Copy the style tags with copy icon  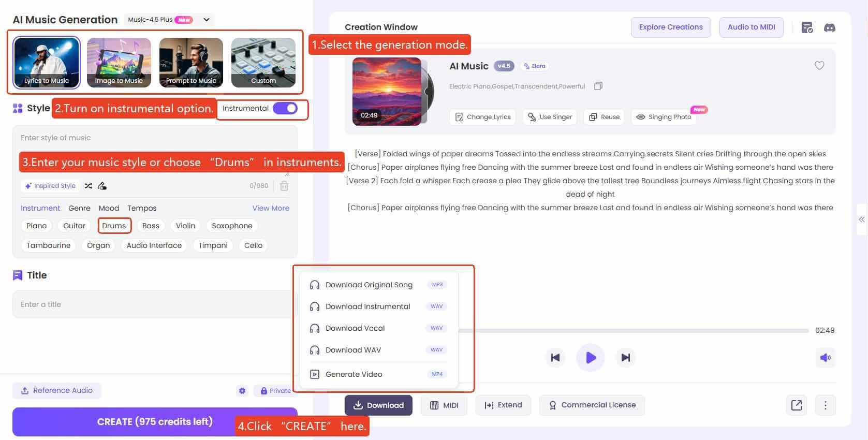[x=598, y=86]
